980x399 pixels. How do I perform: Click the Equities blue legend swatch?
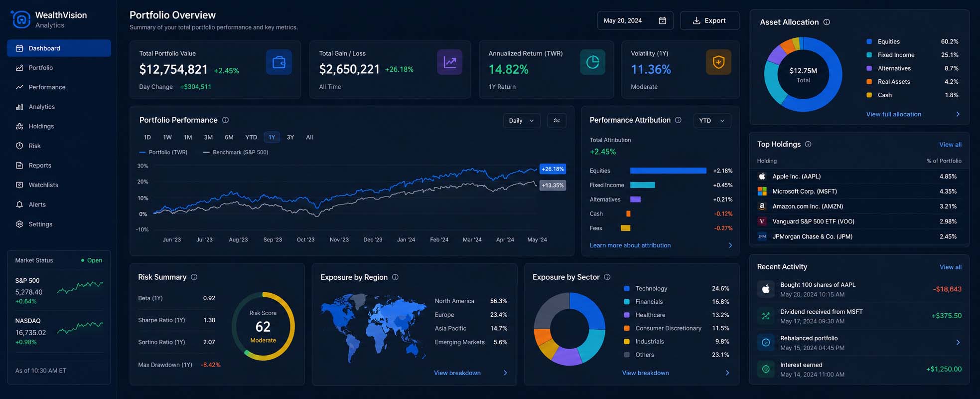coord(869,41)
